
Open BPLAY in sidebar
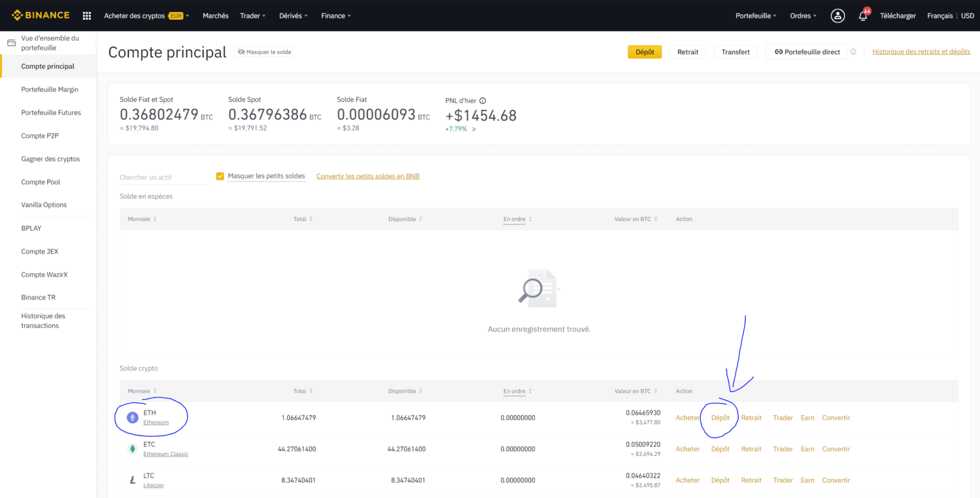31,228
